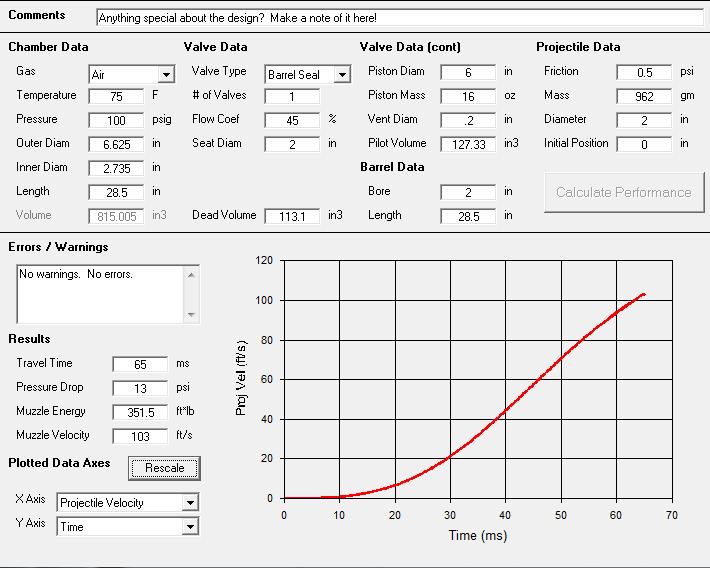Click the Piston Mass field
This screenshot has height=568, width=710.
(468, 96)
